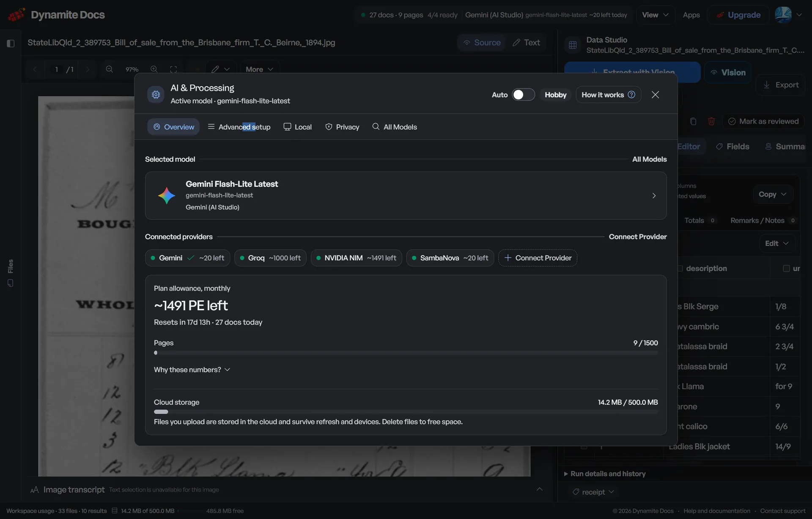
Task: Delete the result with trash icon
Action: pyautogui.click(x=711, y=121)
